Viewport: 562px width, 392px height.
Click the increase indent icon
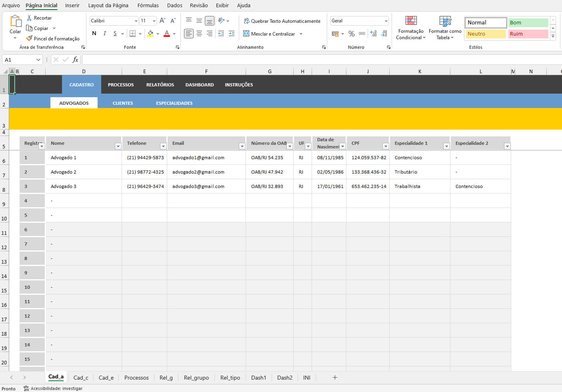point(232,34)
